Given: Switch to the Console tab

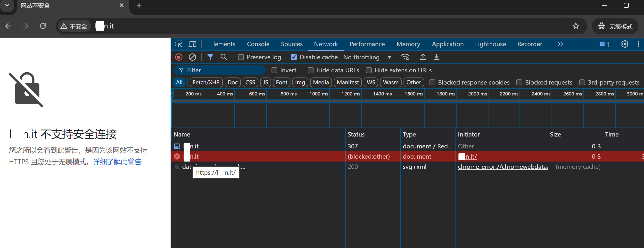Looking at the screenshot, I should click(258, 44).
